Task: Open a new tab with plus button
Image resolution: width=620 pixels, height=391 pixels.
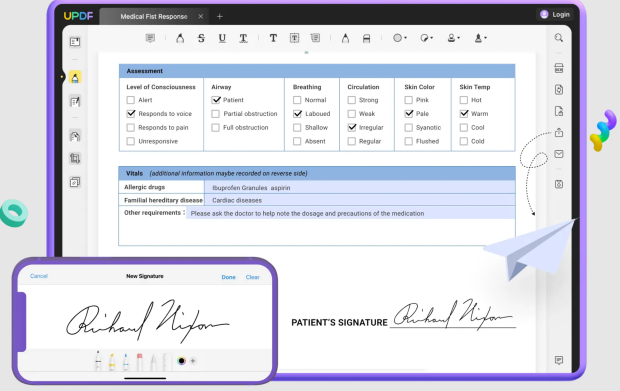Action: tap(220, 17)
